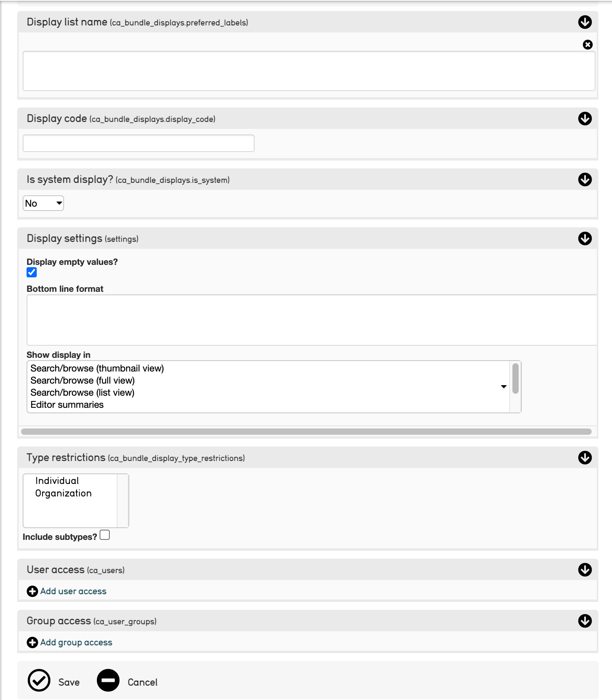This screenshot has height=700, width=612.
Task: Collapse the Type restrictions section arrow
Action: pos(585,458)
